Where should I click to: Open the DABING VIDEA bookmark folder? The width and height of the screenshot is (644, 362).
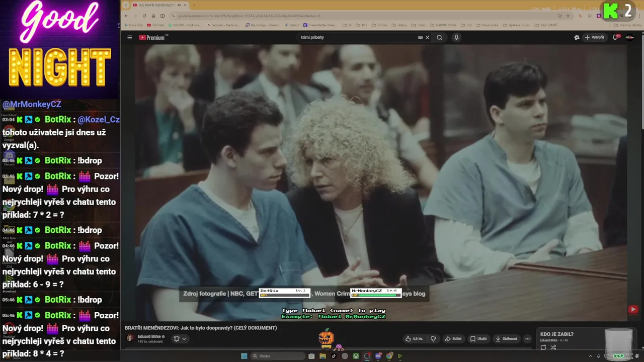point(442,25)
